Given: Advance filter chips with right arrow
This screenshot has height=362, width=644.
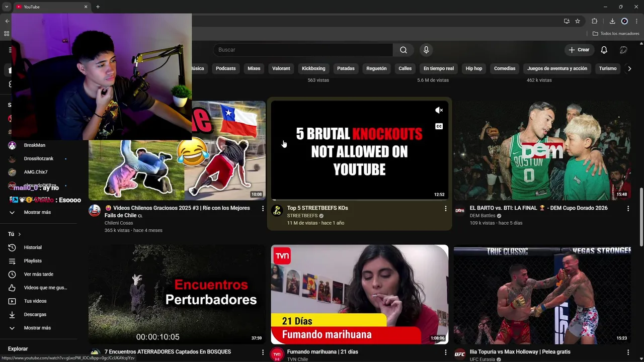Looking at the screenshot, I should 629,68.
